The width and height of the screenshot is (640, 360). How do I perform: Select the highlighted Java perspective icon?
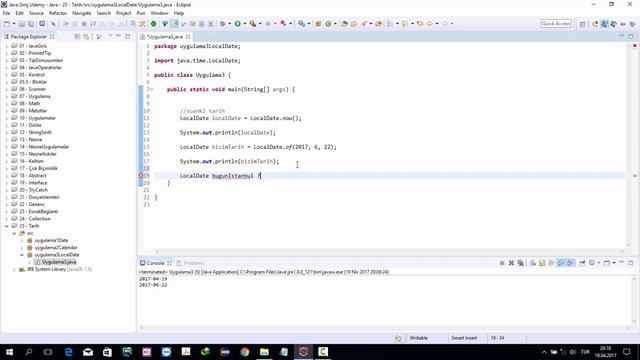coord(604,24)
